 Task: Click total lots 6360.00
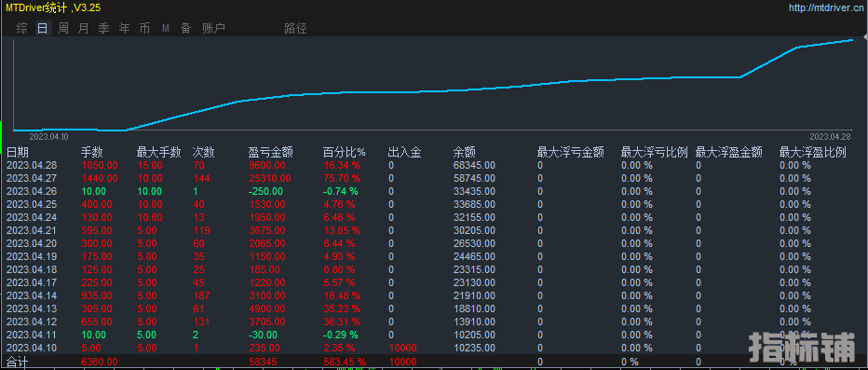[100, 362]
